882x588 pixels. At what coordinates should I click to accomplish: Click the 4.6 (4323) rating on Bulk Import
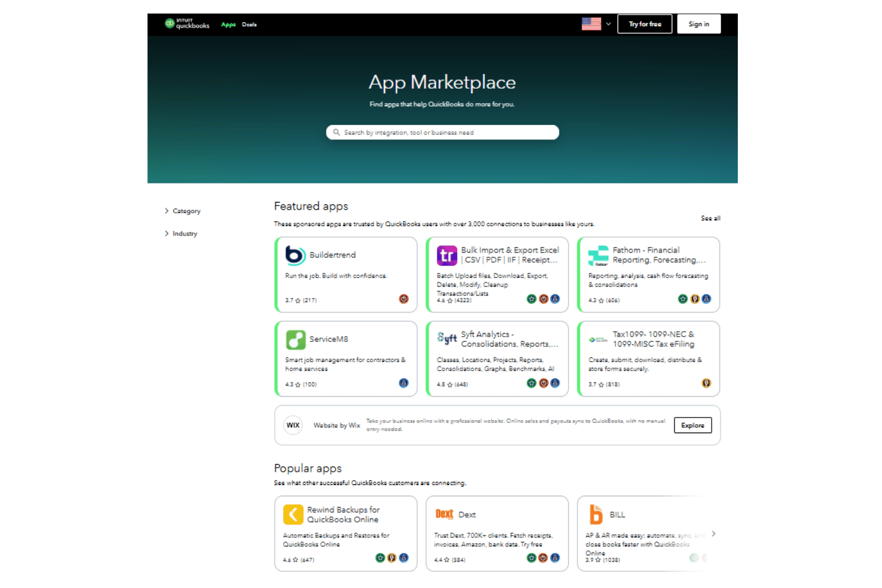coord(454,300)
